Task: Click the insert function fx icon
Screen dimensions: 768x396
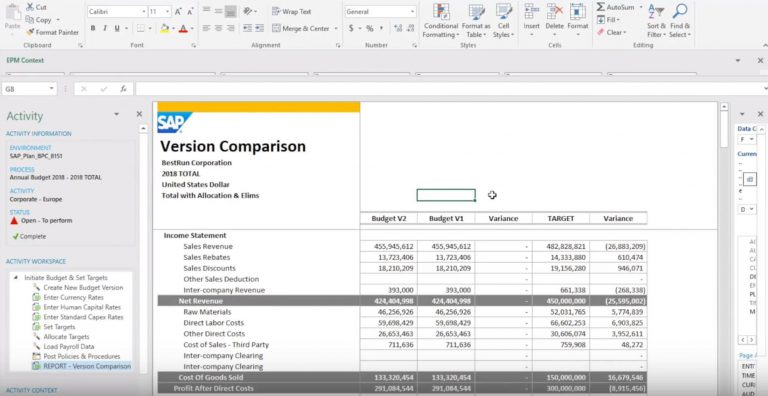Action: click(x=123, y=89)
